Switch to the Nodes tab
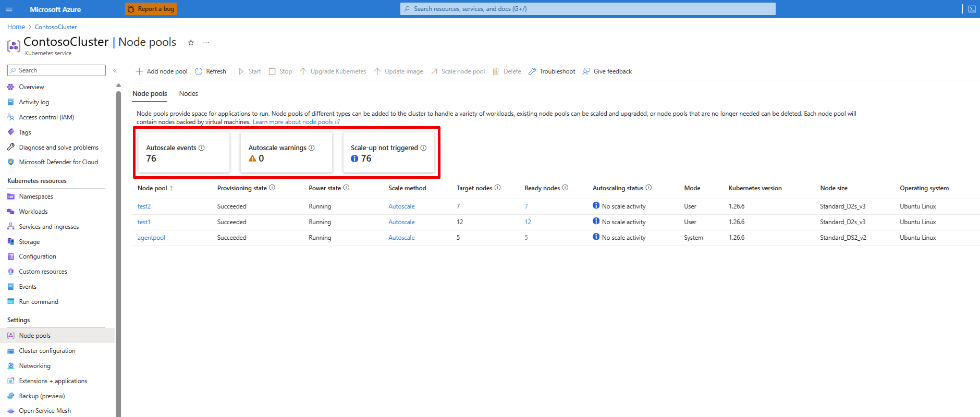 [x=189, y=94]
